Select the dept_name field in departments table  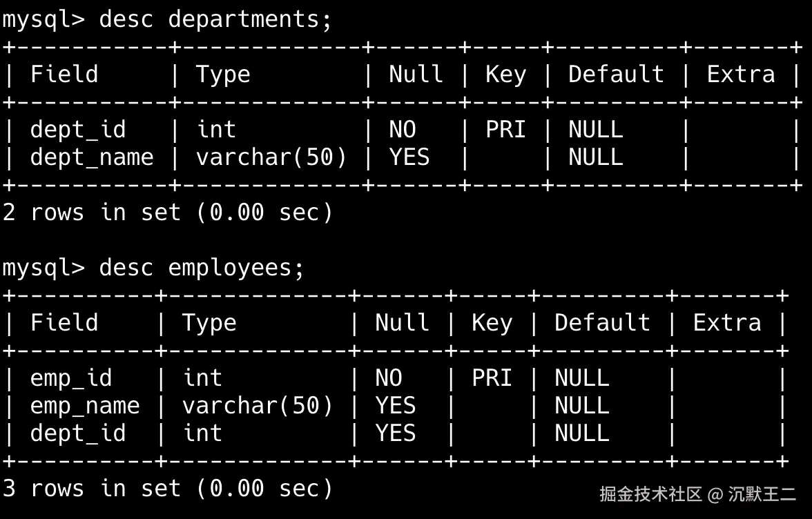pyautogui.click(x=92, y=157)
